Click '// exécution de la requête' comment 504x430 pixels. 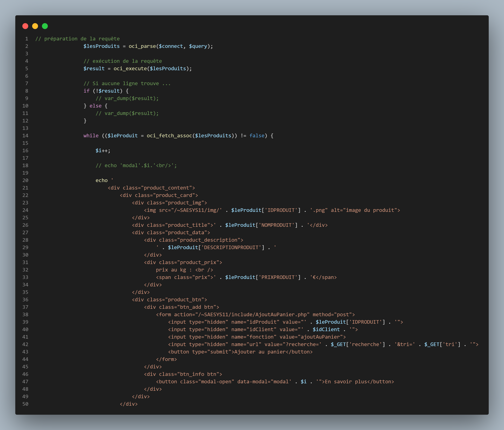(123, 61)
